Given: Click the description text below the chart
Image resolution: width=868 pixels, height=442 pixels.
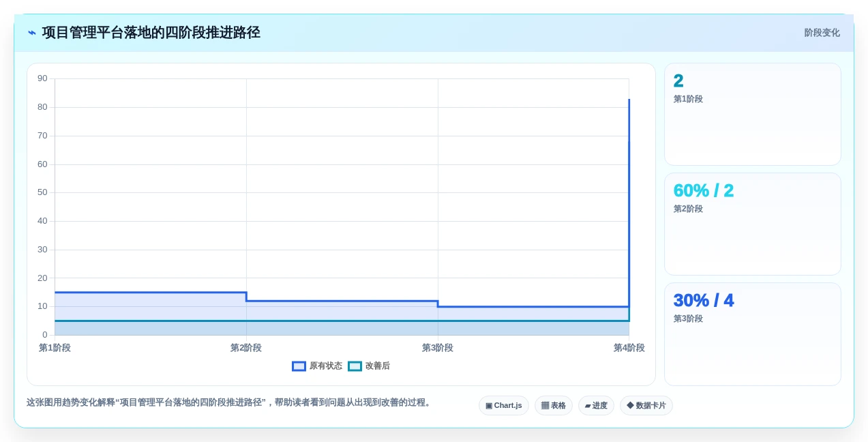Looking at the screenshot, I should pos(230,402).
